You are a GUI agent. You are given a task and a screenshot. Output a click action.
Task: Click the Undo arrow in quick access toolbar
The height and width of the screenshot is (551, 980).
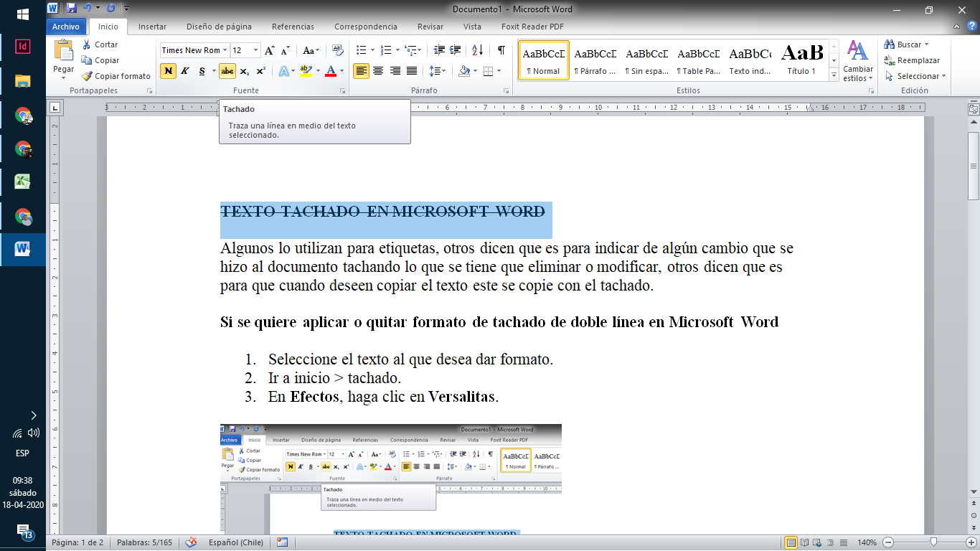click(x=87, y=9)
